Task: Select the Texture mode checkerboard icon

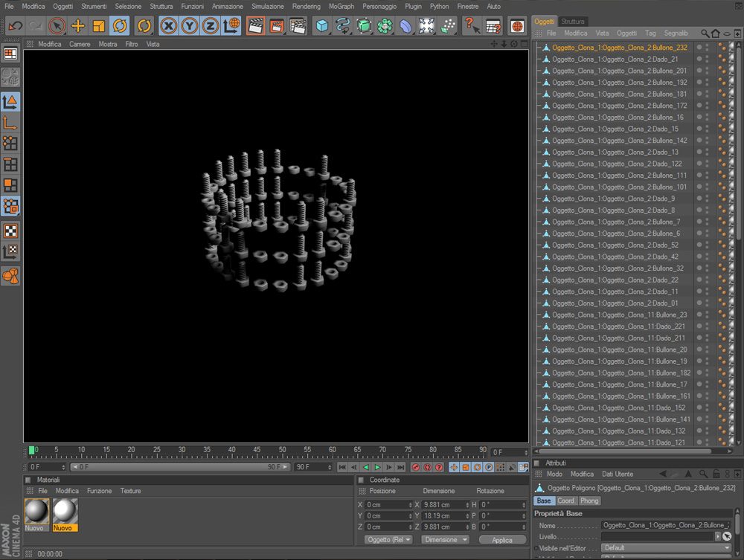Action: coord(10,231)
